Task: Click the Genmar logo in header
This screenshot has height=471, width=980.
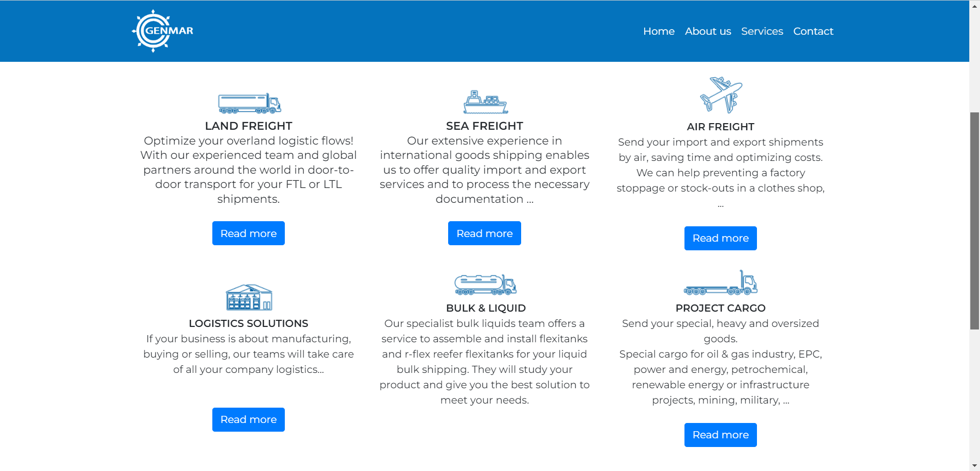Action: pos(162,31)
